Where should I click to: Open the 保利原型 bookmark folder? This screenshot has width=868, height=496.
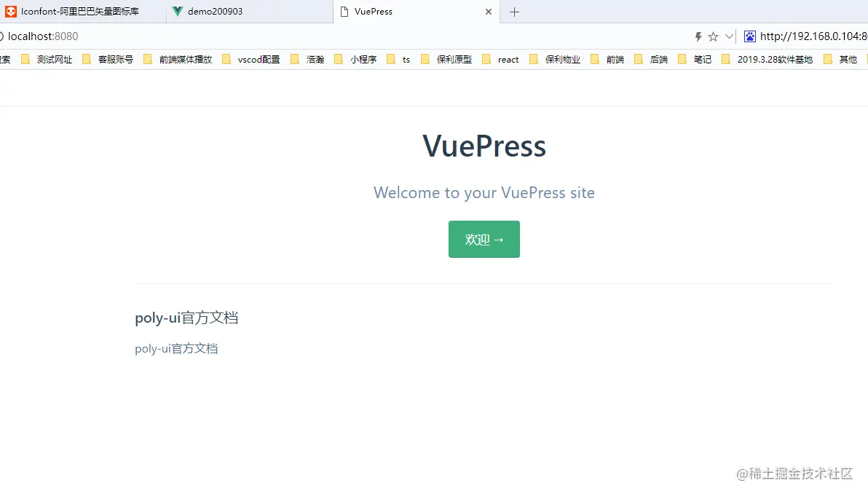446,59
